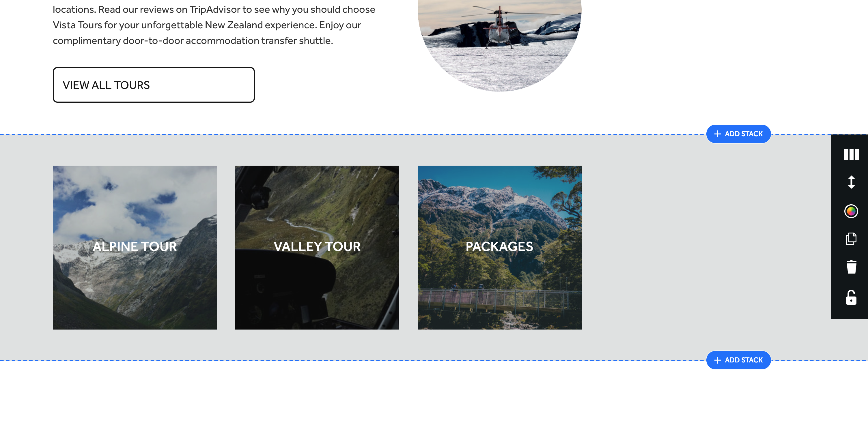Image resolution: width=868 pixels, height=434 pixels.
Task: Click the VALLEY TOUR heading text
Action: tap(317, 246)
